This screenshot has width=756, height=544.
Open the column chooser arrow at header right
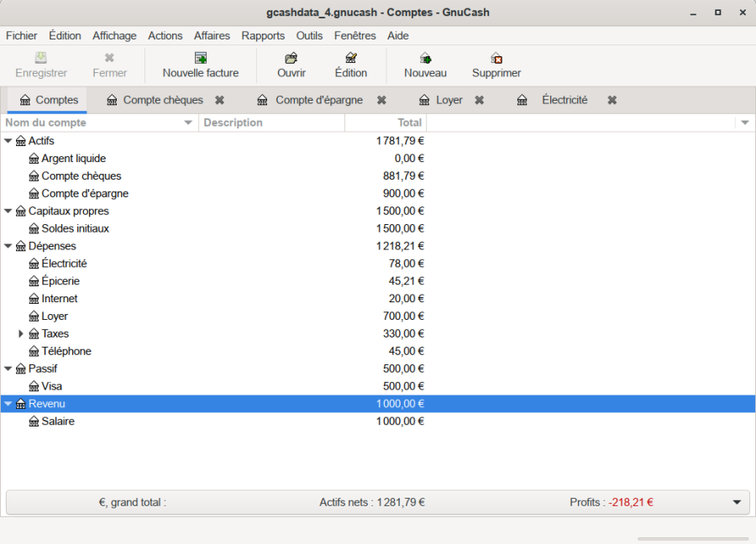pos(744,123)
